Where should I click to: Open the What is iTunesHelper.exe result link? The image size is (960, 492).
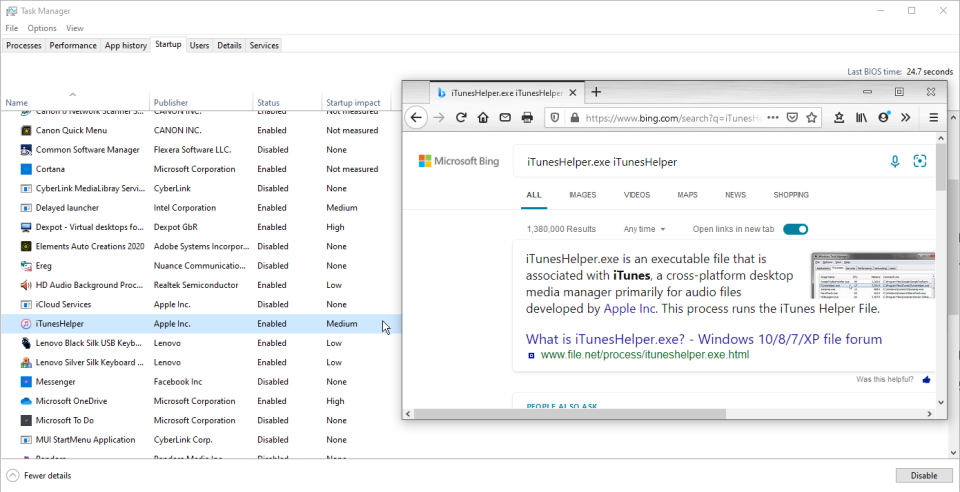pos(703,339)
